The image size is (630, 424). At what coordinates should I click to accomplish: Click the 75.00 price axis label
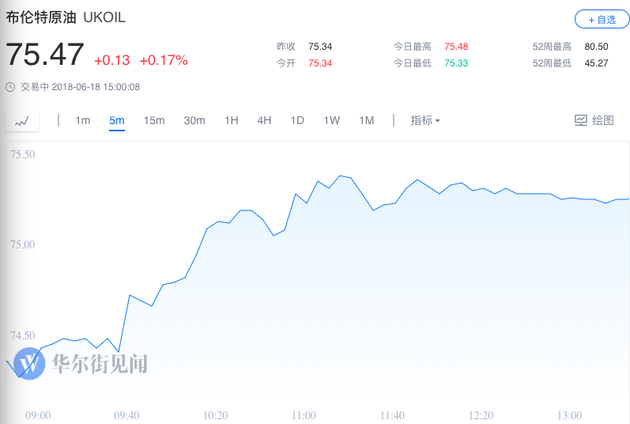tap(22, 244)
